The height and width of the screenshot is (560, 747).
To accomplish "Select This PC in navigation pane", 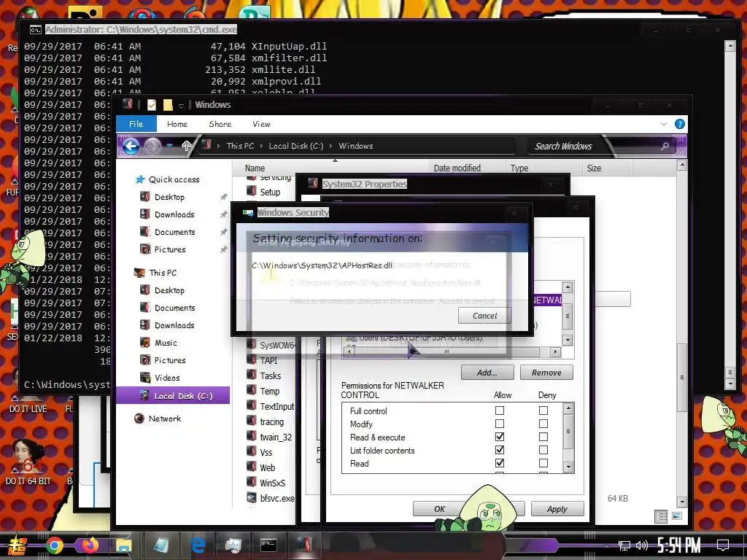I will (x=163, y=273).
